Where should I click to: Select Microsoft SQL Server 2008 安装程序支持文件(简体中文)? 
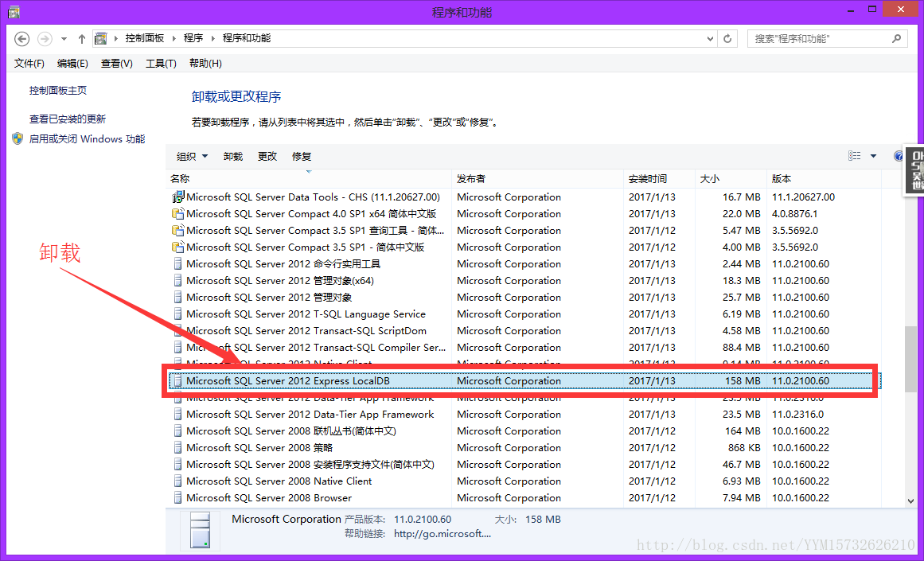click(x=524, y=465)
